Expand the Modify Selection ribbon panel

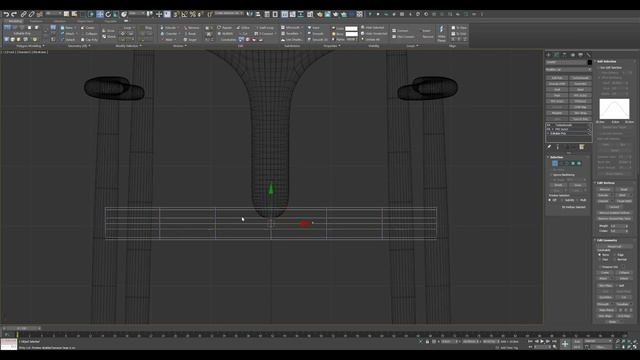(128, 46)
